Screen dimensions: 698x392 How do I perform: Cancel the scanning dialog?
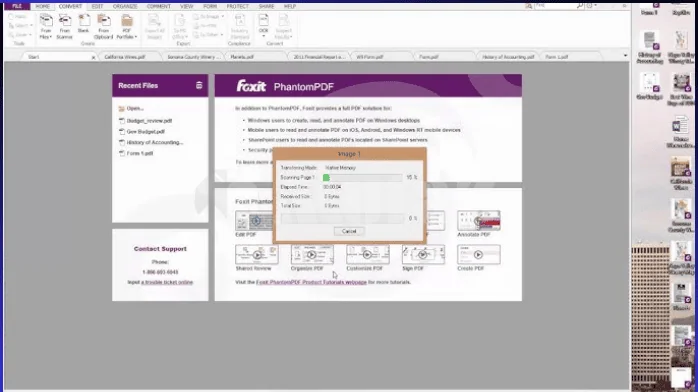349,231
